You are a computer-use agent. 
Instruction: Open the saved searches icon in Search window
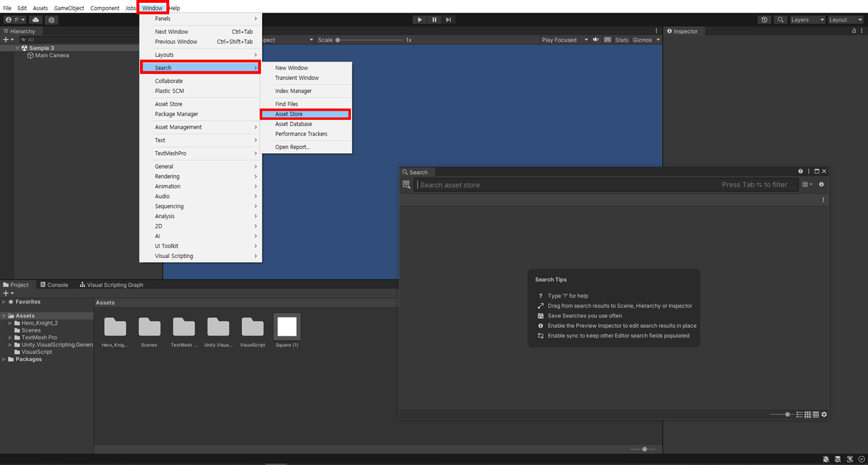click(807, 185)
